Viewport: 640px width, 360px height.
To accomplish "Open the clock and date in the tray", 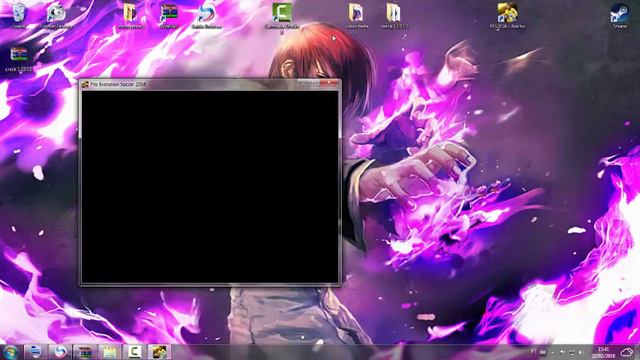I will [x=603, y=352].
